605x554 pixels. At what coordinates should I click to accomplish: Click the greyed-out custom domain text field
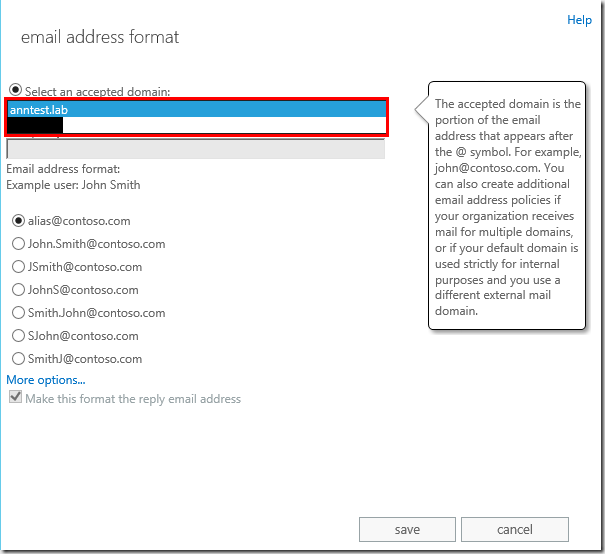[x=195, y=149]
